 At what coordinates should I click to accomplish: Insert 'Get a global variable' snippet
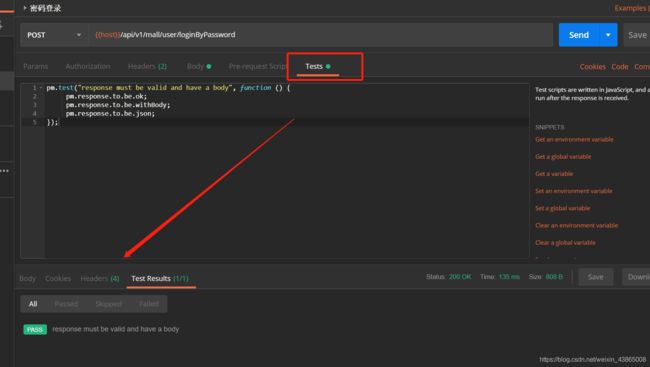[563, 157]
